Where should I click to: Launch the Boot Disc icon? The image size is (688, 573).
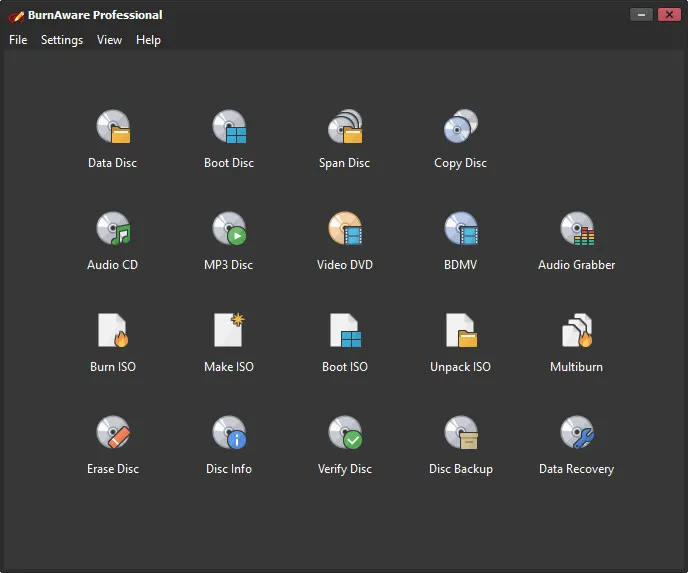coord(229,126)
